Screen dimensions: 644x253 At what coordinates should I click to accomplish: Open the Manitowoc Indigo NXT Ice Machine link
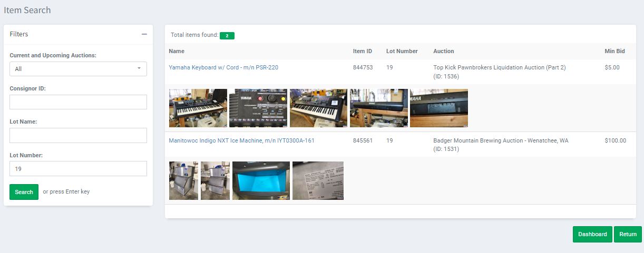pos(241,140)
